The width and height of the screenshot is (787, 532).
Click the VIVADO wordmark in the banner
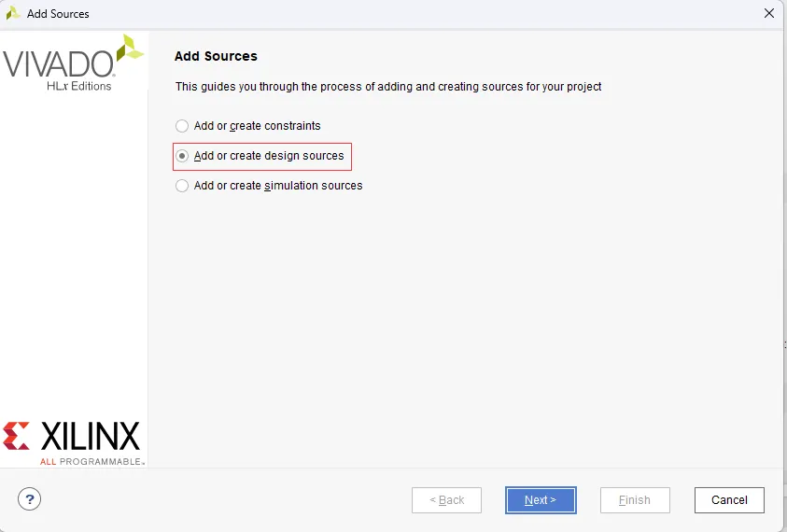pos(58,63)
